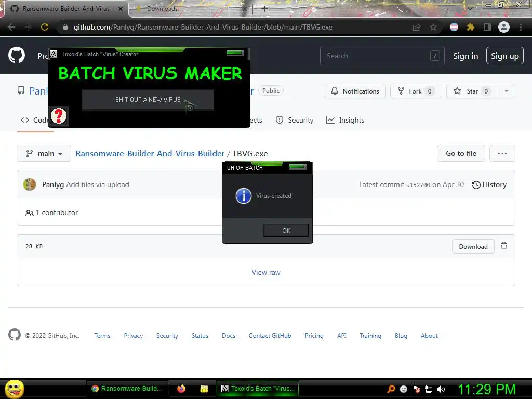This screenshot has height=399, width=532.
Task: Click the network tray icon
Action: [x=429, y=389]
